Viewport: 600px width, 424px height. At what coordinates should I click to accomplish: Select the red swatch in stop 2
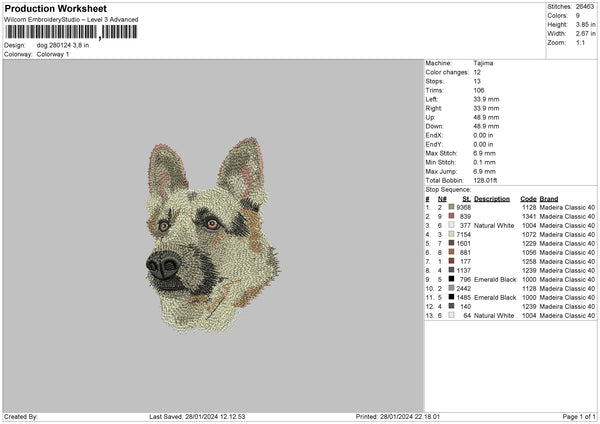point(453,216)
